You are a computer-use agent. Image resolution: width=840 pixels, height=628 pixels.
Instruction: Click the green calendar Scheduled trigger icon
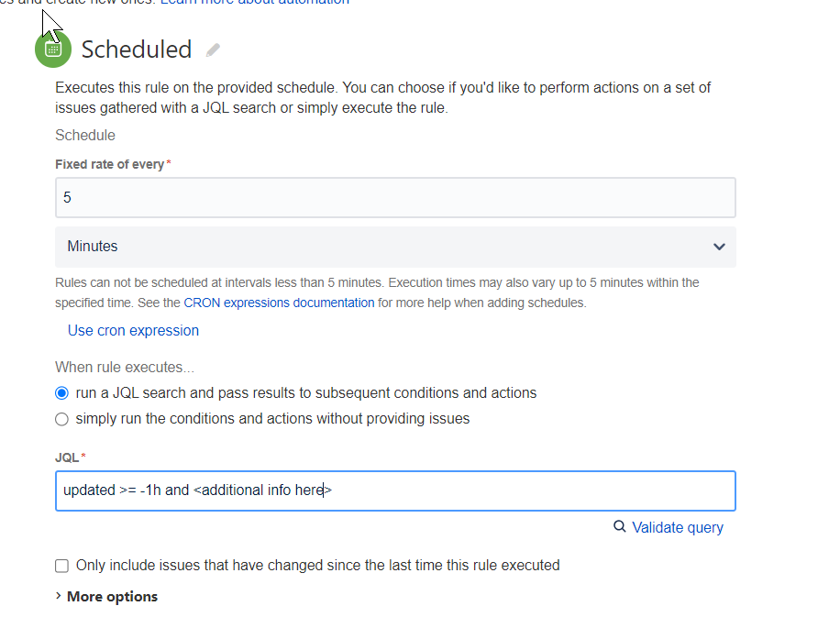52,50
